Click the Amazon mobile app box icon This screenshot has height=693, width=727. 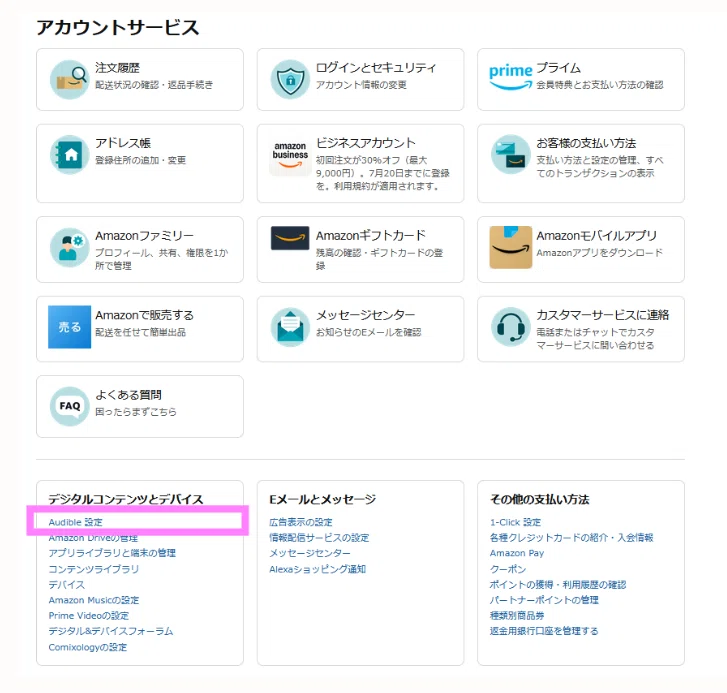[510, 247]
